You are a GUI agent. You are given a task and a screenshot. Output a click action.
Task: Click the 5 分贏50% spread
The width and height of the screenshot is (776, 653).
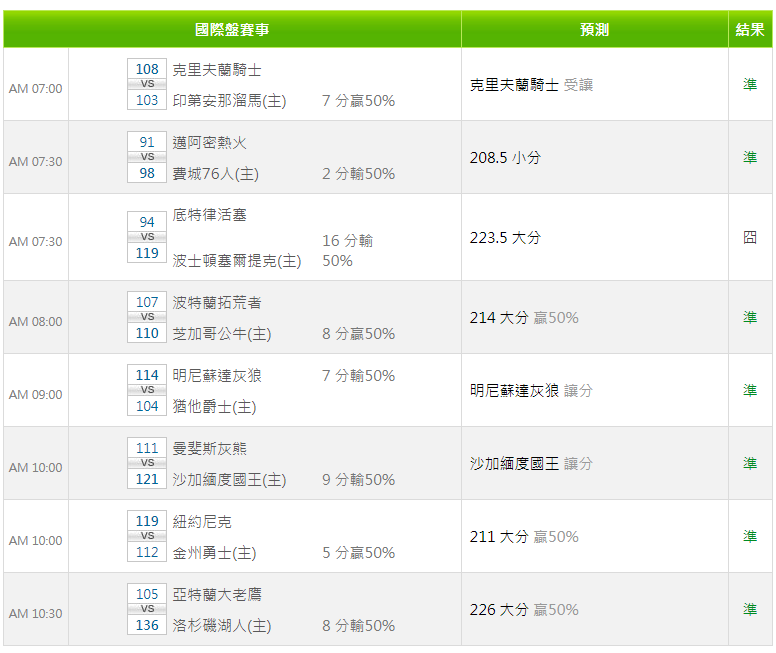pyautogui.click(x=358, y=553)
